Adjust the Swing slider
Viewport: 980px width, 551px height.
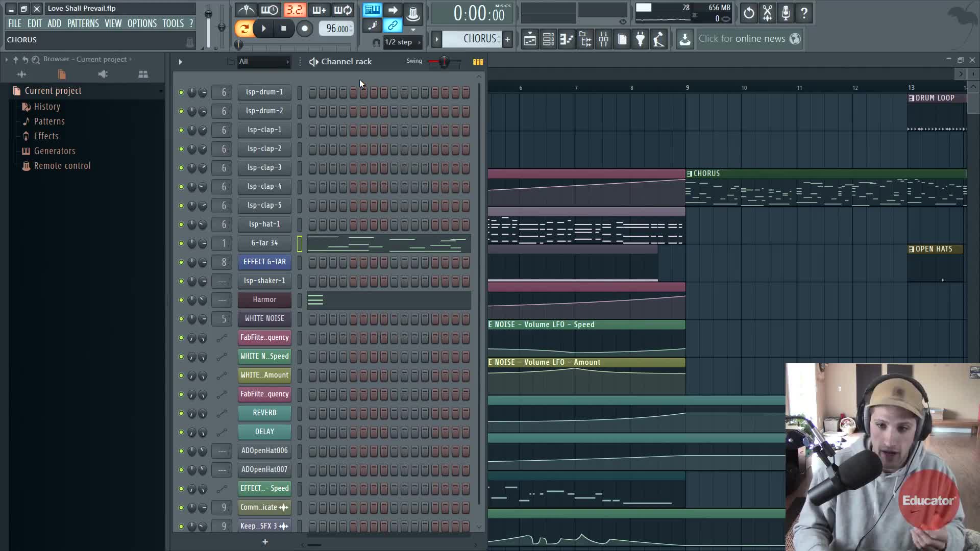(444, 62)
